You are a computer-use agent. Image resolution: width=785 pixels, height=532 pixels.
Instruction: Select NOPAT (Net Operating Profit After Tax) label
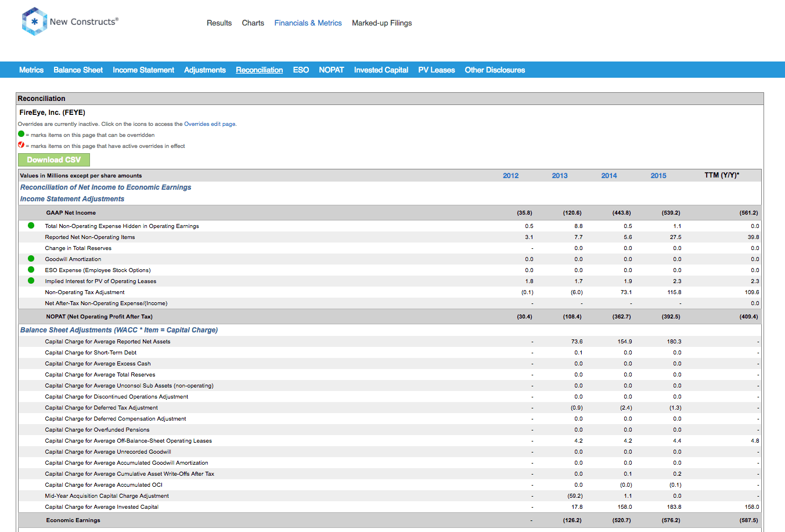click(99, 316)
